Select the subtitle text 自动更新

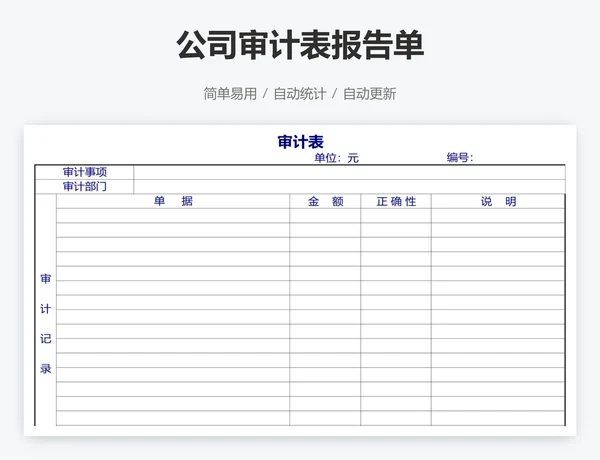370,94
